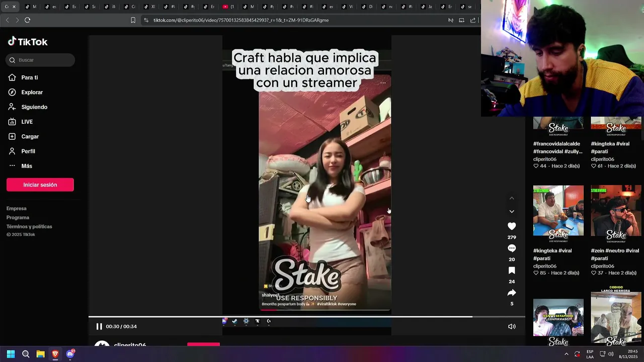Open File Explorer from taskbar
The image size is (644, 362).
click(x=40, y=354)
